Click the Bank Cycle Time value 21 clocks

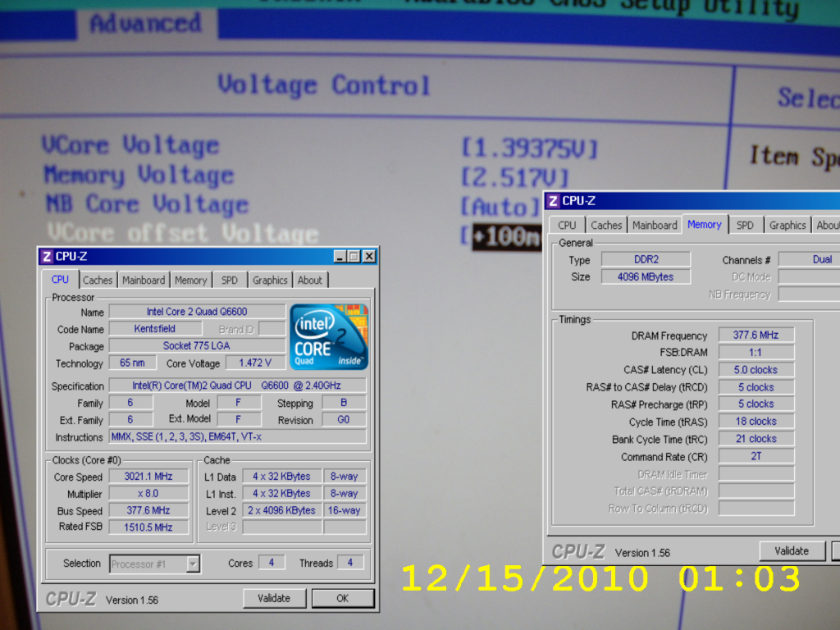point(756,439)
